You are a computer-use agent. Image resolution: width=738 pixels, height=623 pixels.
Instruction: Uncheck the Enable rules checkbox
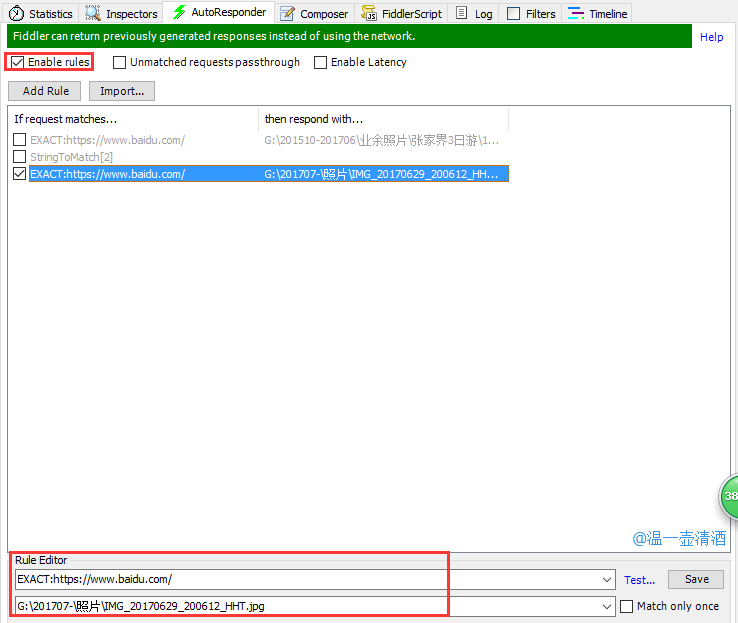18,62
